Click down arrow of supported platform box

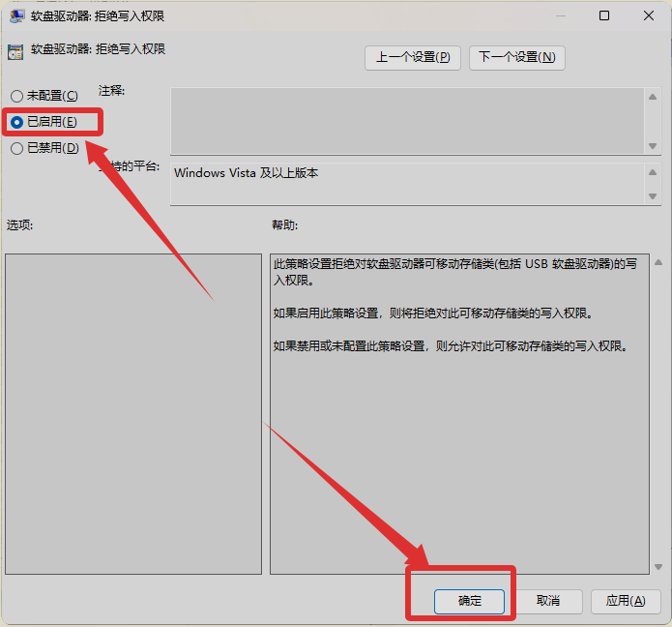(x=652, y=196)
